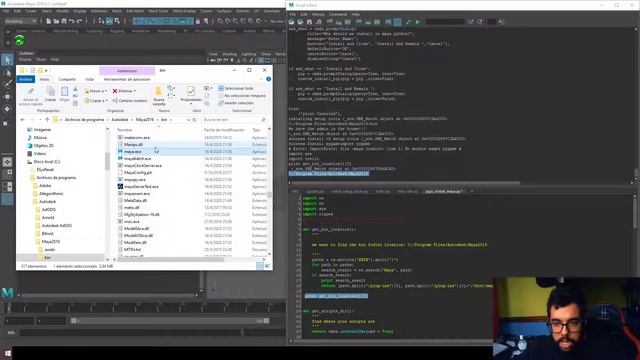Click the Paint Selection brush tool in Maya toolbox
The image size is (640, 360).
[7, 84]
